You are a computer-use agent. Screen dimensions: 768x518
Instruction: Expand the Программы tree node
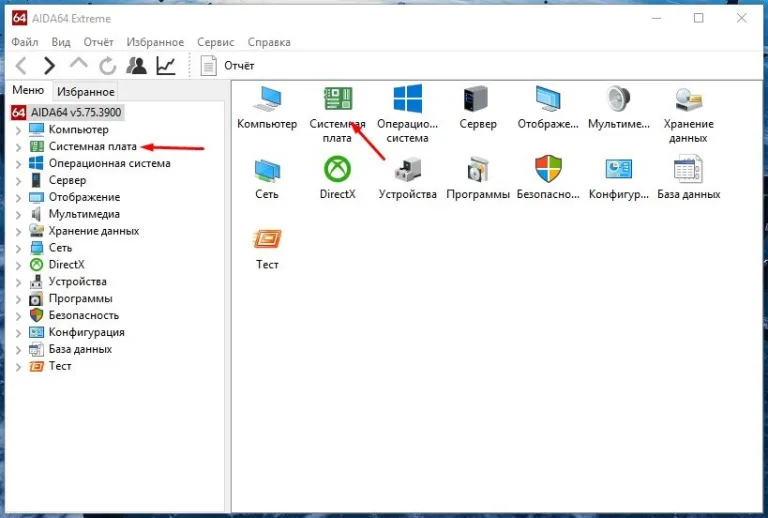[x=18, y=299]
